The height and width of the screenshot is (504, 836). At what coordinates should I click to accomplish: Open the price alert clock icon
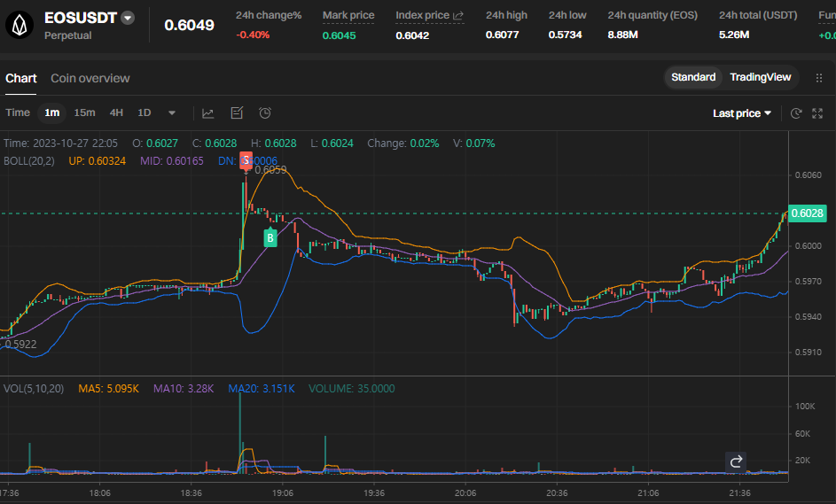point(265,113)
